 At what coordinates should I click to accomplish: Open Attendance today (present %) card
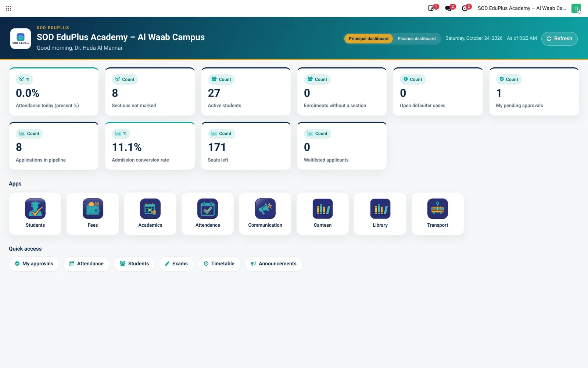(54, 92)
